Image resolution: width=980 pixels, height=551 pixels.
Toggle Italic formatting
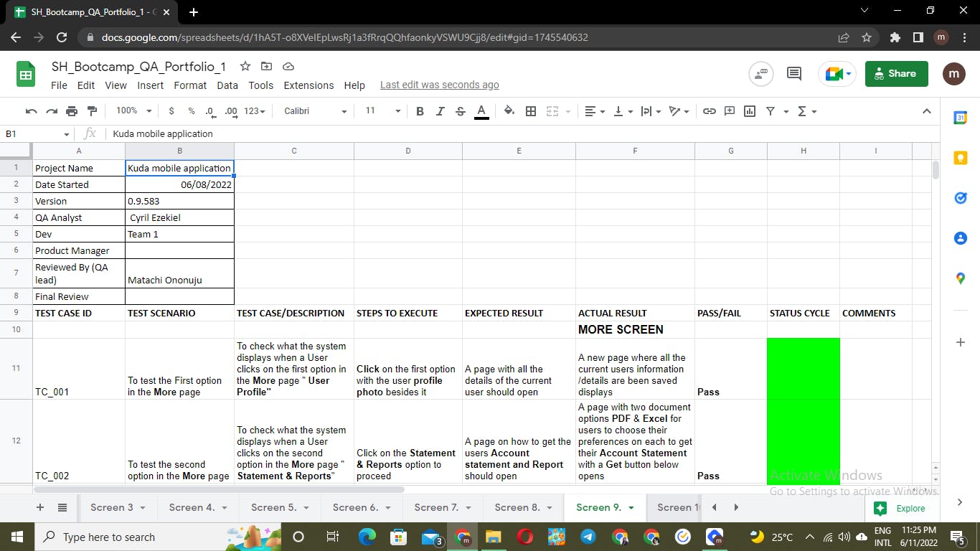click(x=440, y=111)
